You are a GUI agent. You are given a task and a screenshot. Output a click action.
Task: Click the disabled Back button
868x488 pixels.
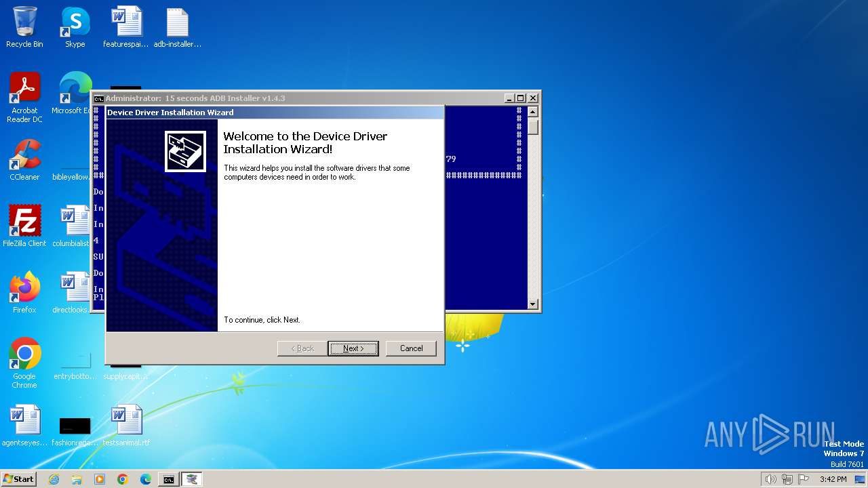(302, 348)
